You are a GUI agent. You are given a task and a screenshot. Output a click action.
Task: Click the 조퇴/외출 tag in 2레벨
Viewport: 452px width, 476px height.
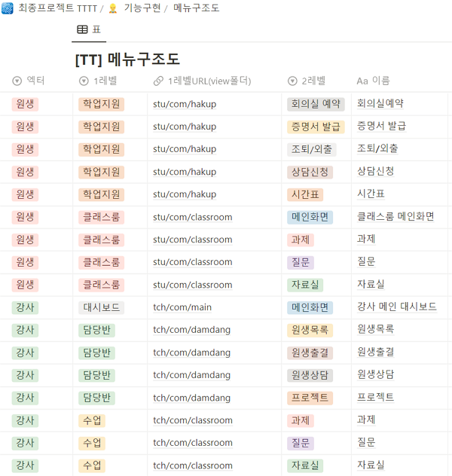coord(312,149)
